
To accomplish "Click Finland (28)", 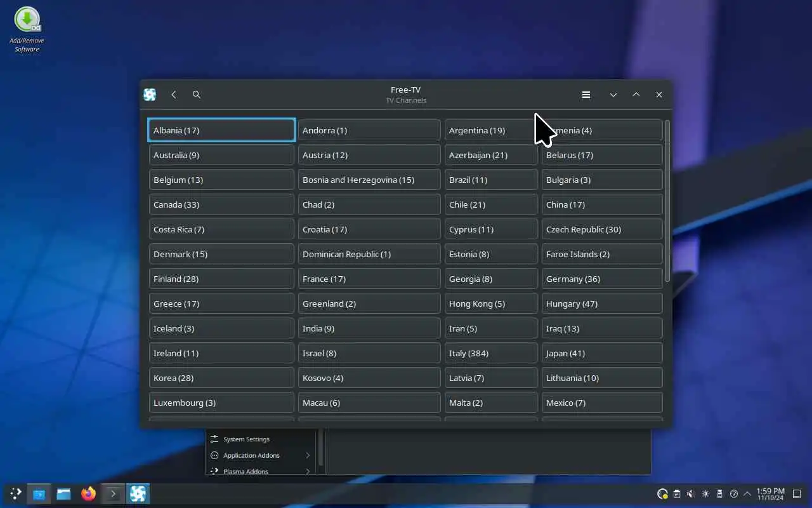I will pyautogui.click(x=221, y=279).
